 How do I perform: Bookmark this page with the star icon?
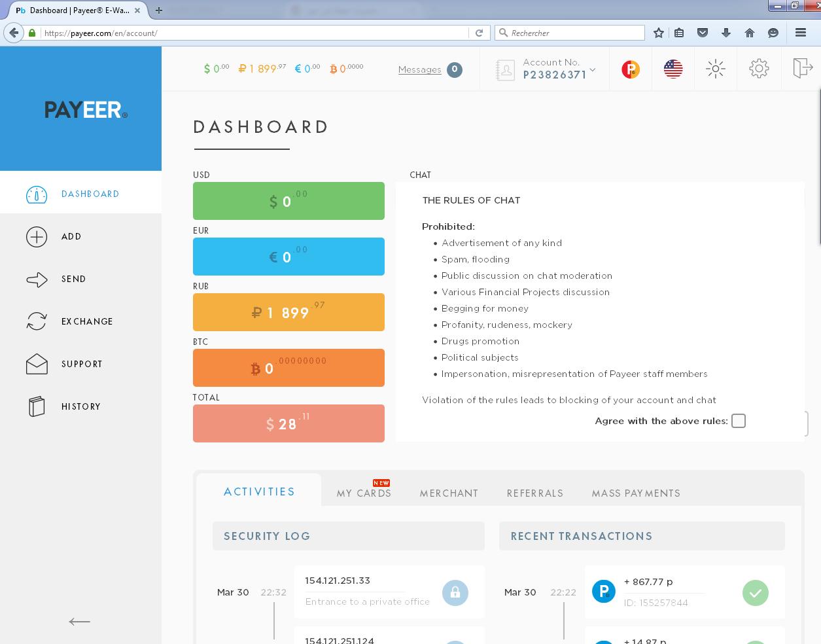(x=659, y=33)
